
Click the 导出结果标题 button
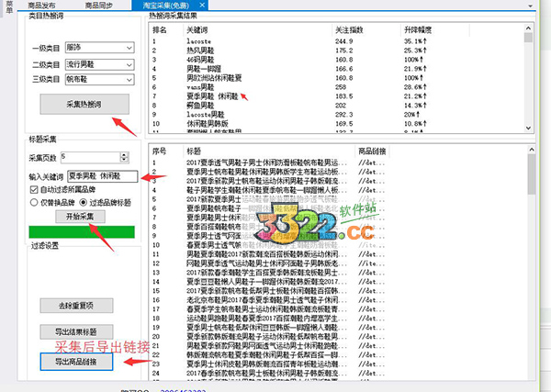[75, 331]
